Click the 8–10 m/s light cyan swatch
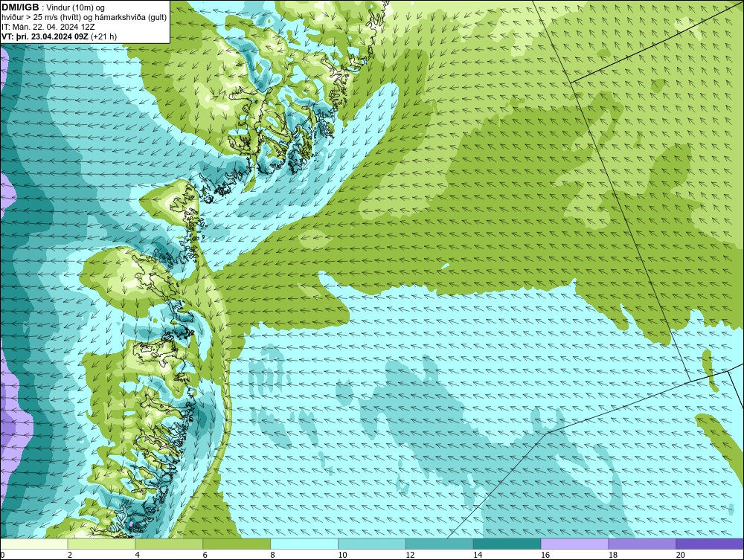 coord(304,544)
